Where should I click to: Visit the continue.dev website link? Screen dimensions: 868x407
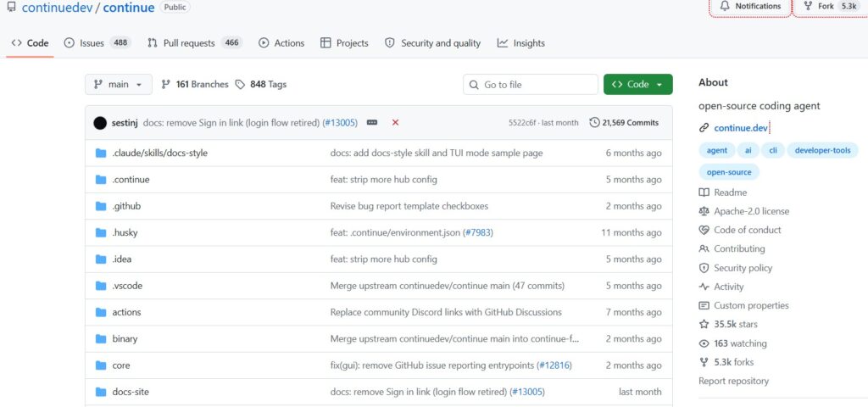coord(741,128)
